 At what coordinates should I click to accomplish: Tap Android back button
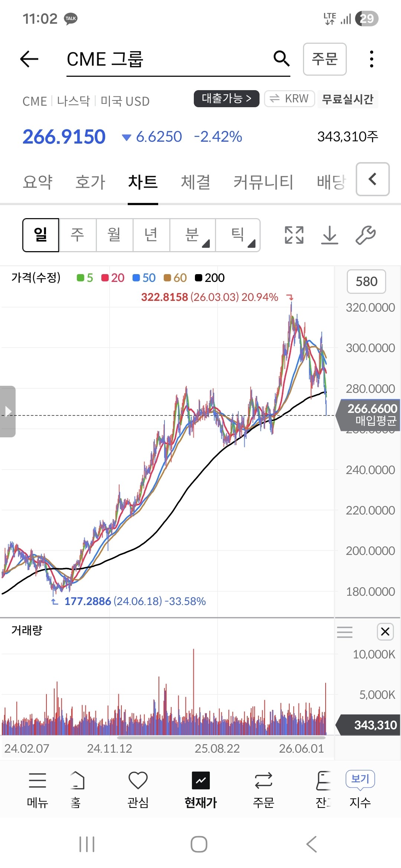pos(312,845)
